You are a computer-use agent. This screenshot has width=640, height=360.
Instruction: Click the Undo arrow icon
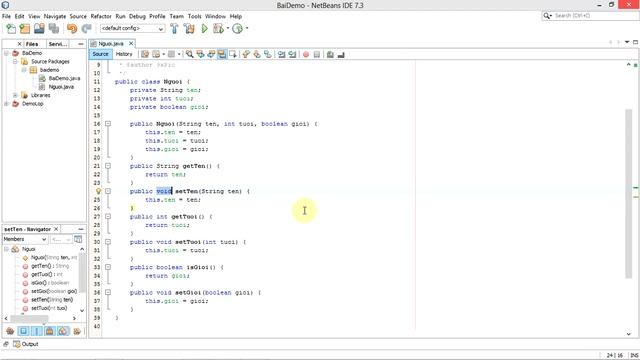tap(72, 29)
